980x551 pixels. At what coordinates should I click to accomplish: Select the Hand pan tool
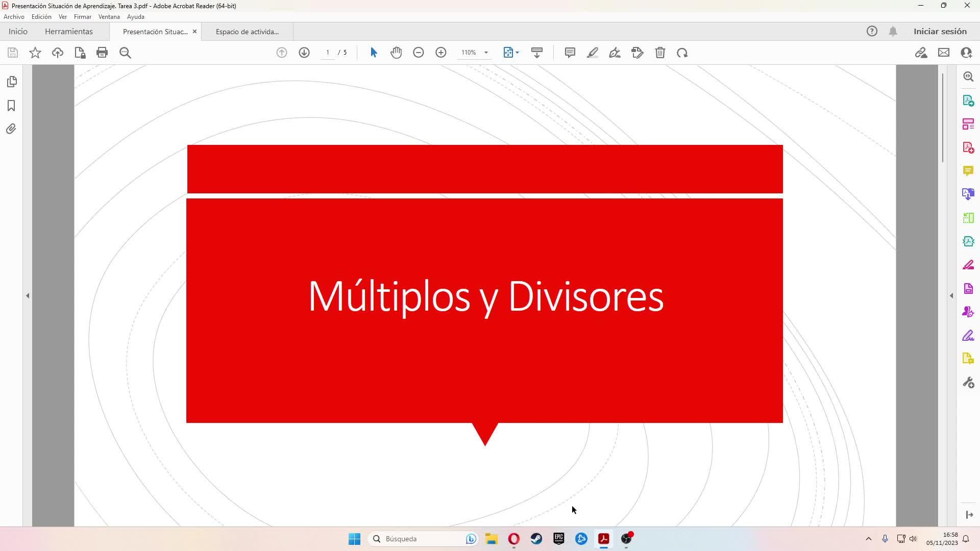coord(396,53)
